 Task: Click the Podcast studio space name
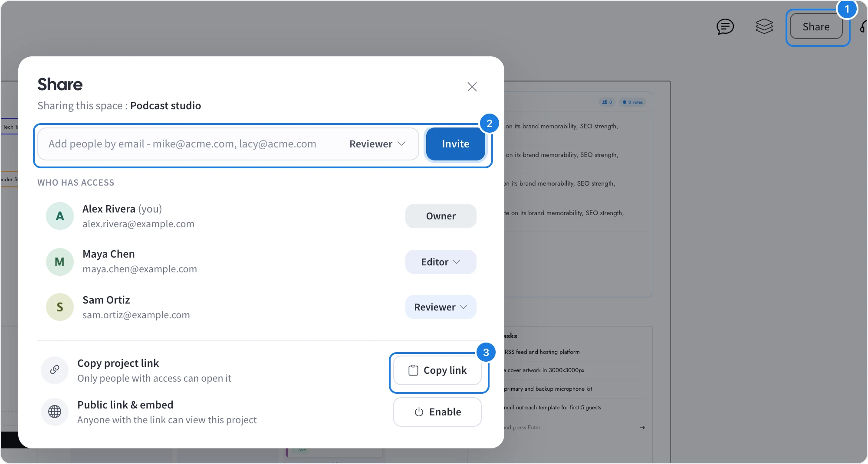[165, 106]
